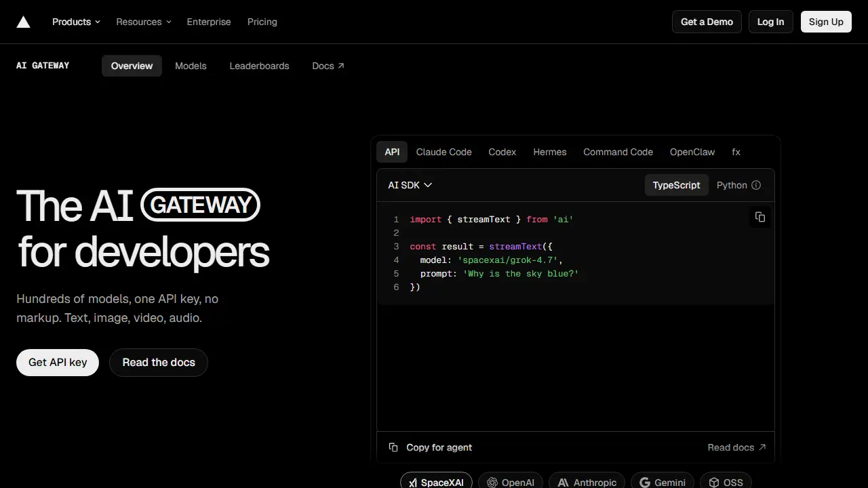Switch to the Codex tab

pos(502,152)
